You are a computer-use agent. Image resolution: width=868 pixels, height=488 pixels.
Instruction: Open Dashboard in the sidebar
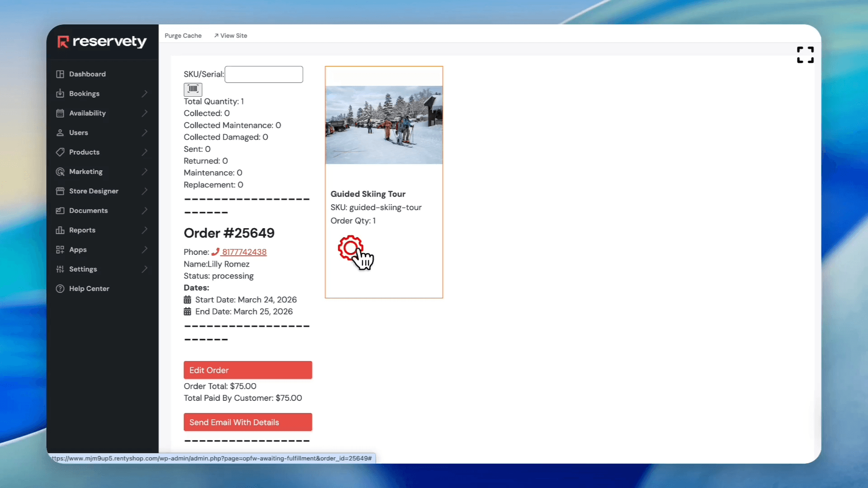87,74
